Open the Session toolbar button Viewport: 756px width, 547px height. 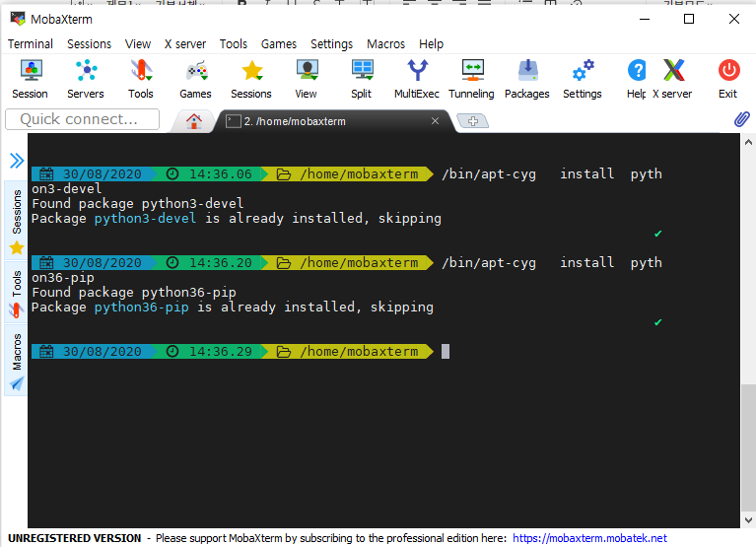[x=31, y=79]
